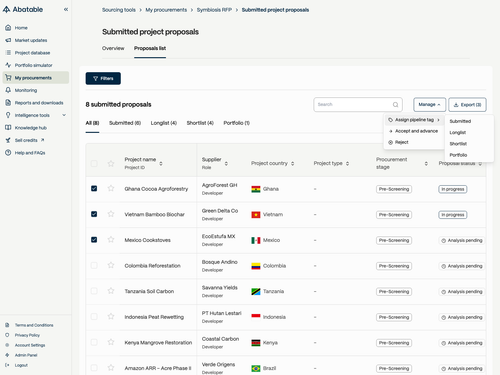Check Tanzania Soil Carbon row checkbox
500x375 pixels.
click(94, 291)
